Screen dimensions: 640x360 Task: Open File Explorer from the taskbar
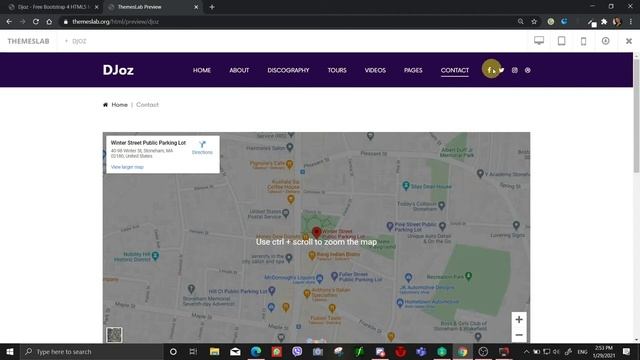pos(214,351)
